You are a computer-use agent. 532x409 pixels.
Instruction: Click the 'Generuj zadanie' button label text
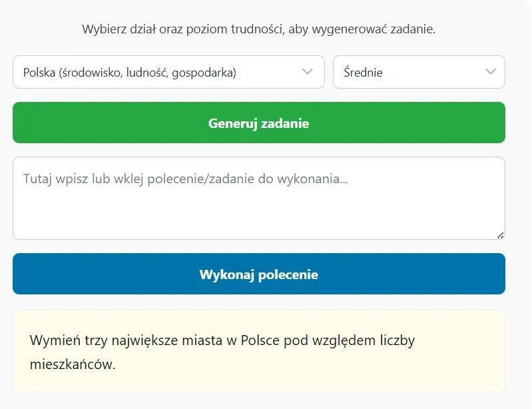pyautogui.click(x=258, y=123)
